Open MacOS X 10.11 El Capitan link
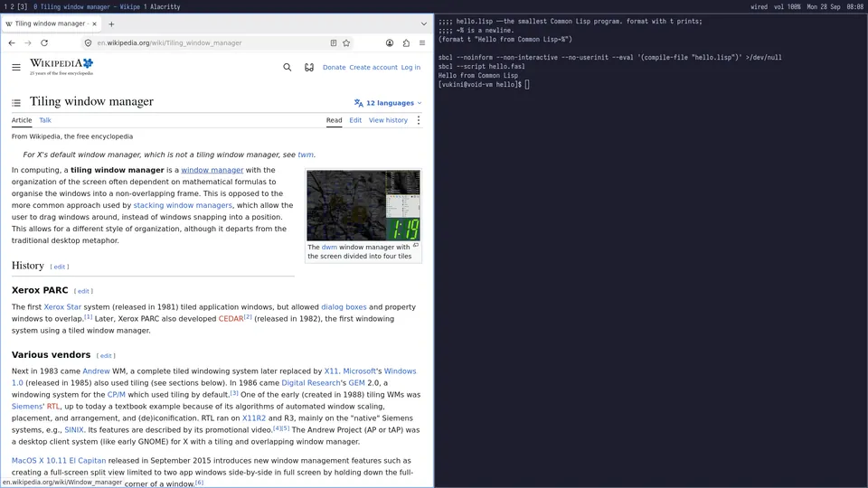 point(59,460)
